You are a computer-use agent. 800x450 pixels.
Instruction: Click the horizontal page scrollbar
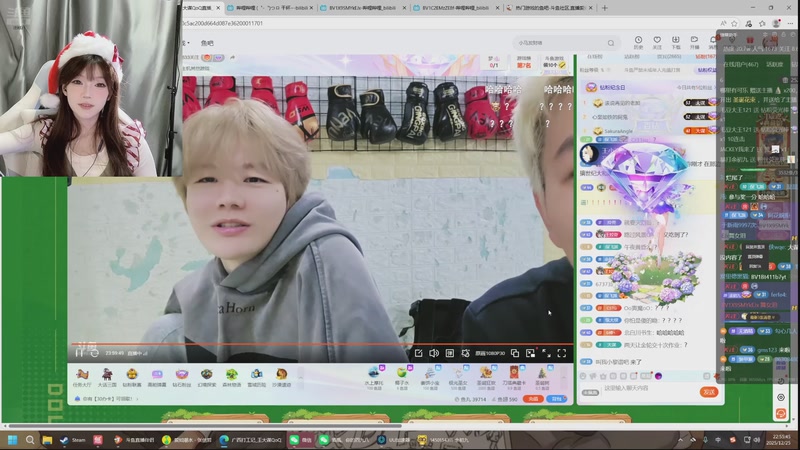[204, 426]
